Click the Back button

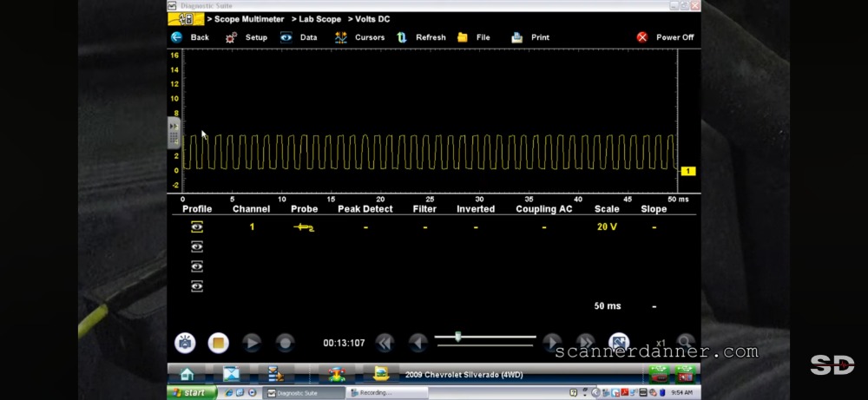coord(177,37)
